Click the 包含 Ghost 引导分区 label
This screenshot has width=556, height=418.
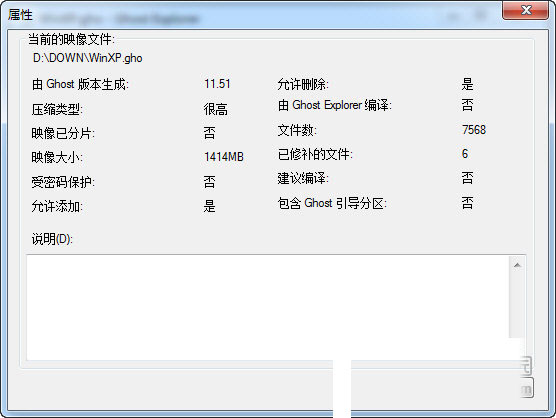pyautogui.click(x=332, y=203)
